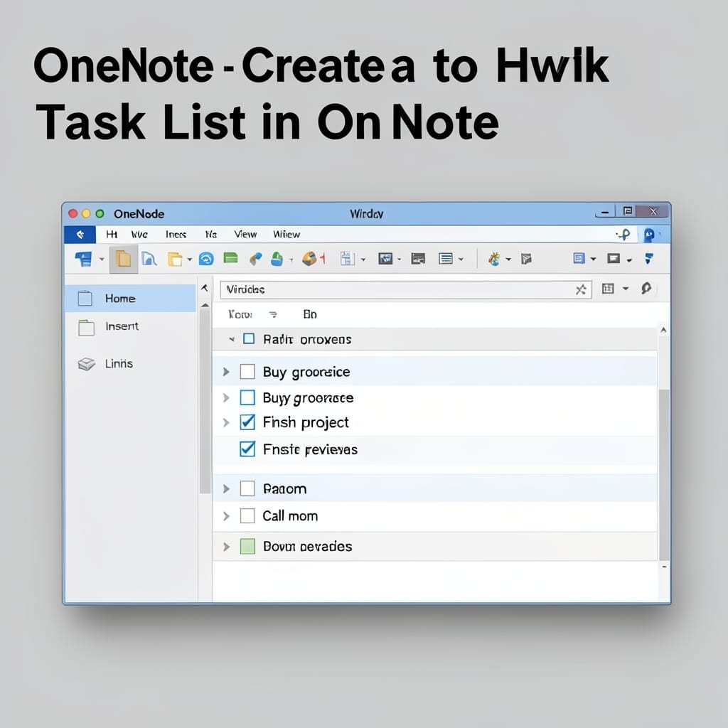Click the blue list icon at toolbar start
728x728 pixels.
click(84, 259)
